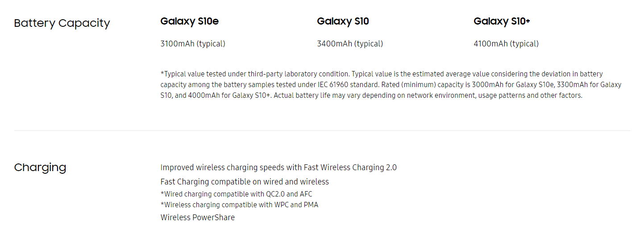The height and width of the screenshot is (226, 644).
Task: Click the divider line above Charging
Action: tap(321, 130)
